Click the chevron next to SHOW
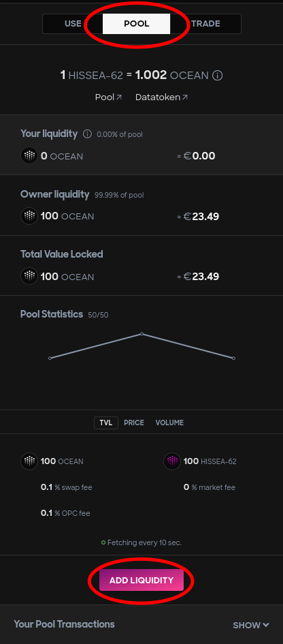The width and height of the screenshot is (283, 644). tap(266, 625)
